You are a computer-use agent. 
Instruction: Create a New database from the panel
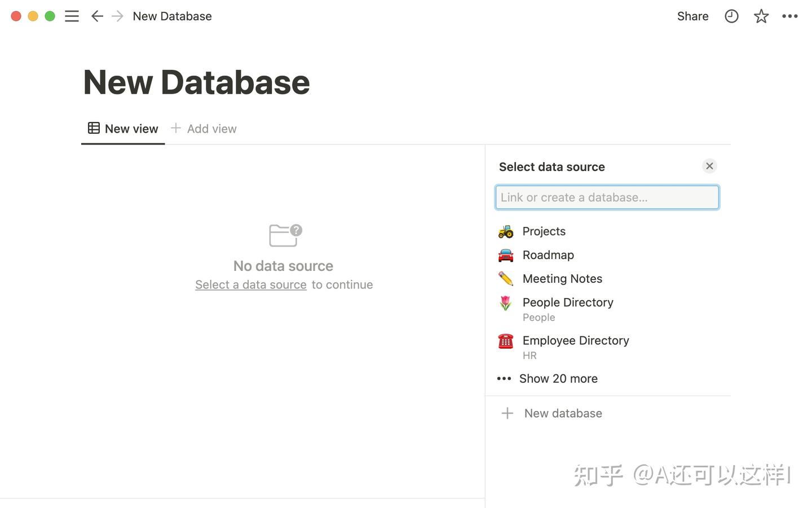point(562,413)
